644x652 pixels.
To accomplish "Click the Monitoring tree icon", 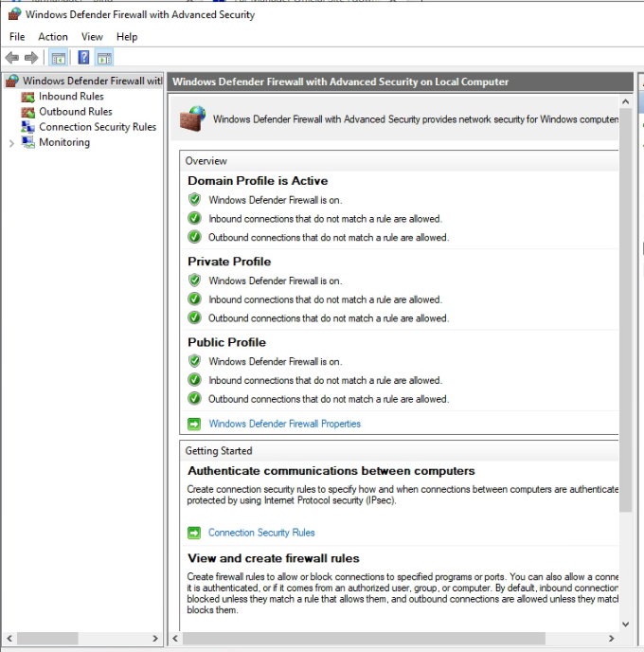I will point(27,142).
